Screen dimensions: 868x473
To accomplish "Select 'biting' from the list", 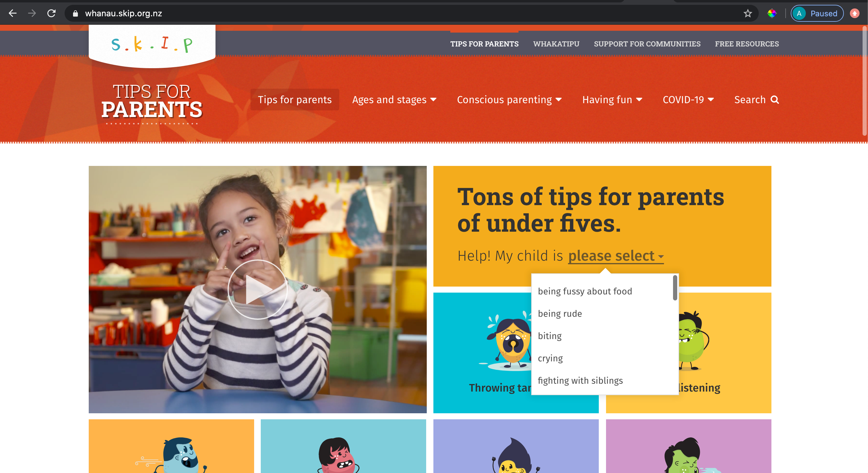I will (550, 336).
